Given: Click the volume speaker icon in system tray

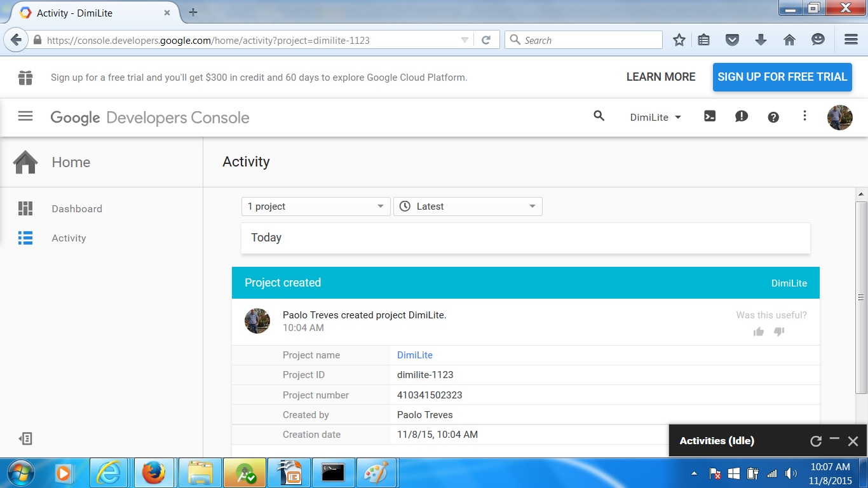Looking at the screenshot, I should coord(790,473).
